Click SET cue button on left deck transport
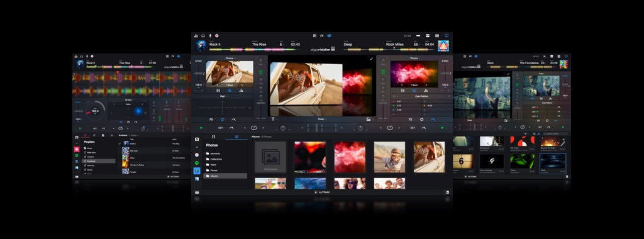This screenshot has height=239, width=644. click(221, 128)
